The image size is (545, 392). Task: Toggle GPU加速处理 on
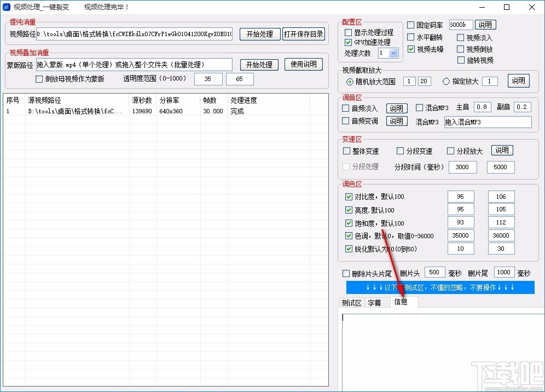point(347,42)
